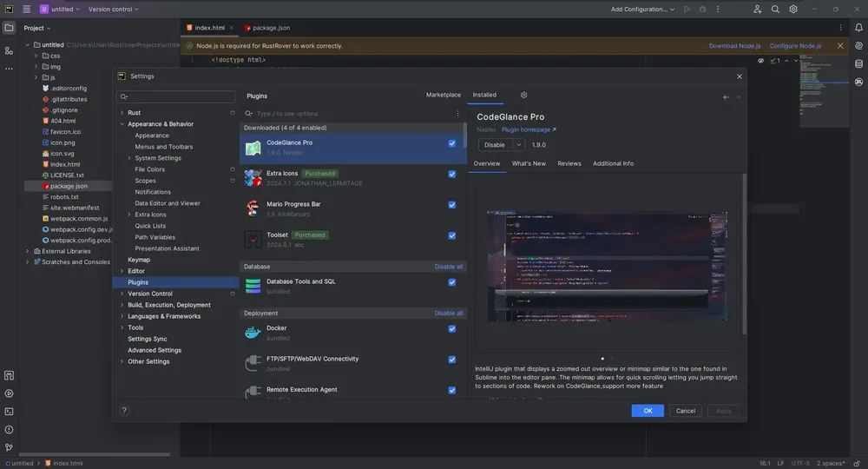868x469 pixels.
Task: Uncheck the CodeGlance Pro plugin checkbox
Action: coord(452,143)
